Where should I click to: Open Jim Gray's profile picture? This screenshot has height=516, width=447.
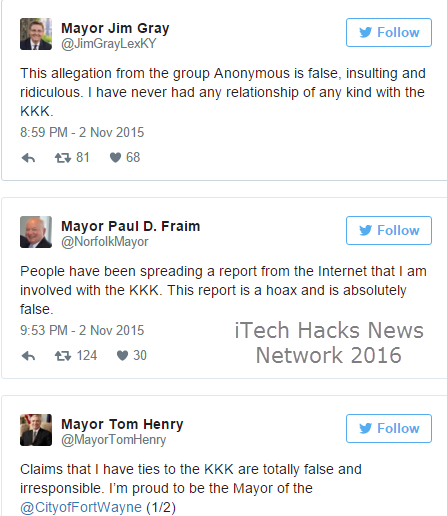(36, 34)
